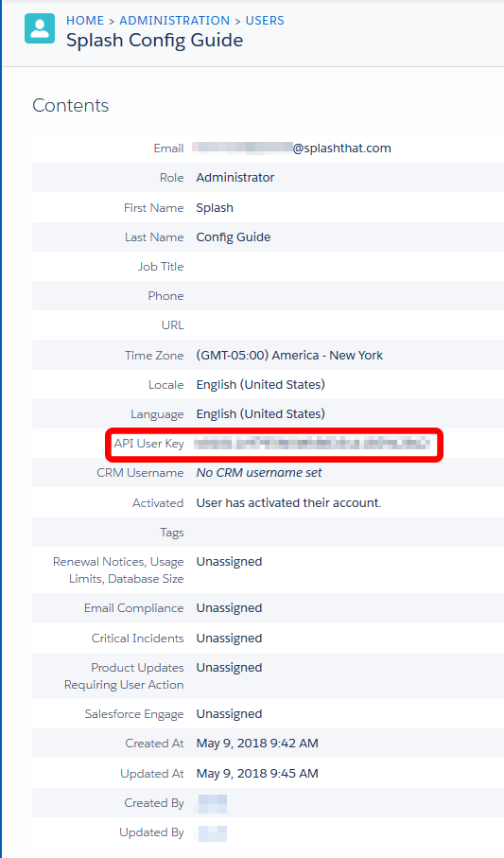Select the date May 9, 2018 9:45 AM
Viewport: 504px width, 858px height.
point(257,774)
